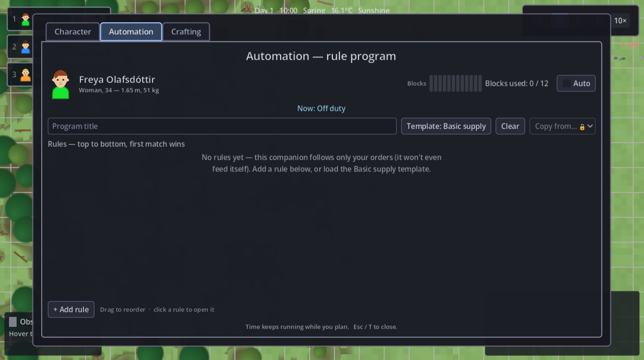Click the + Add rule button
Image resolution: width=644 pixels, height=360 pixels.
coord(71,309)
